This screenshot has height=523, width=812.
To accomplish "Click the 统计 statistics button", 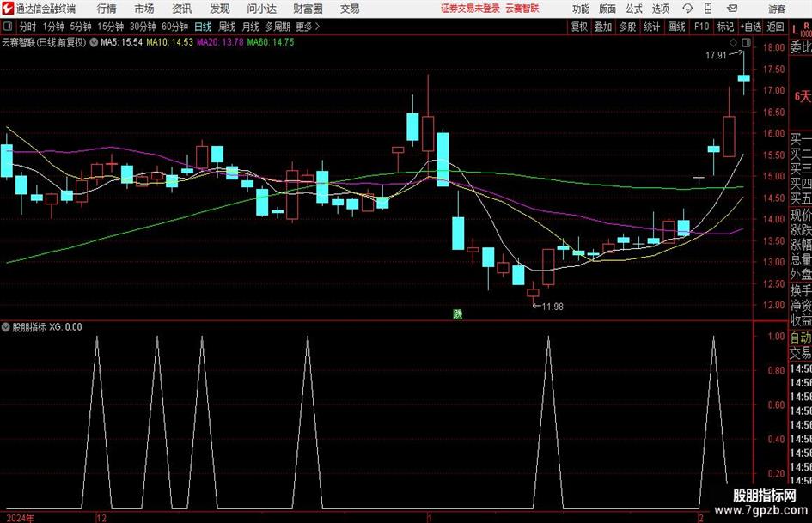I will tap(651, 27).
